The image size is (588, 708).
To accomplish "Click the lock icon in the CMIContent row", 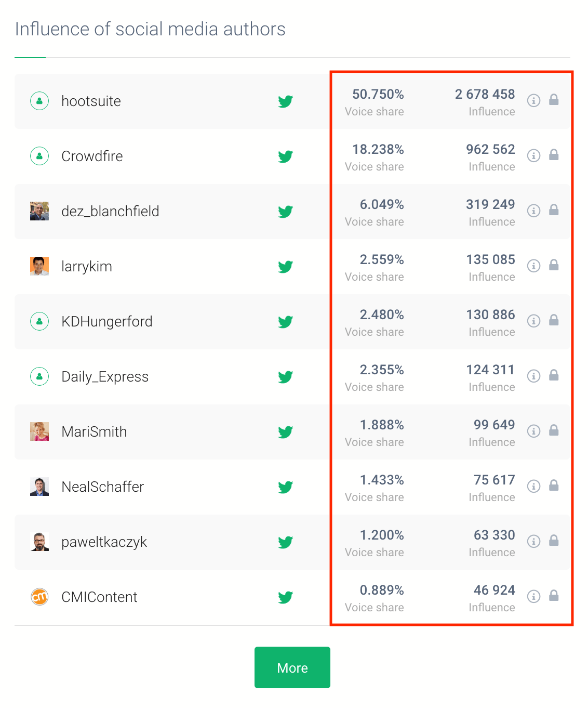I will pos(554,596).
